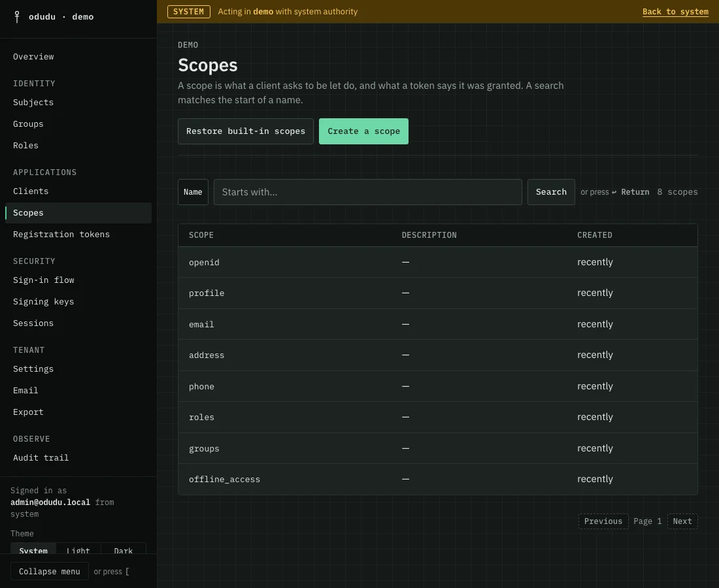Open the Audit trail

[78, 458]
